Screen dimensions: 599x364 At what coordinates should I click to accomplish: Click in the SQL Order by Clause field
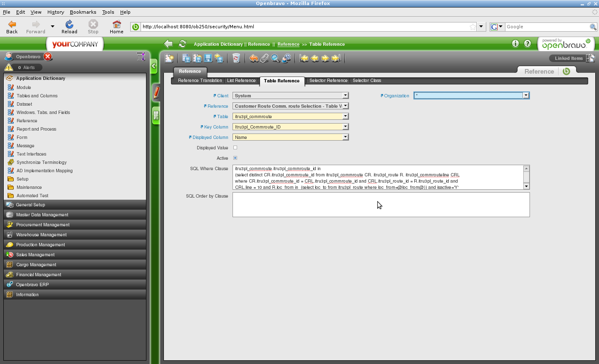pyautogui.click(x=381, y=205)
